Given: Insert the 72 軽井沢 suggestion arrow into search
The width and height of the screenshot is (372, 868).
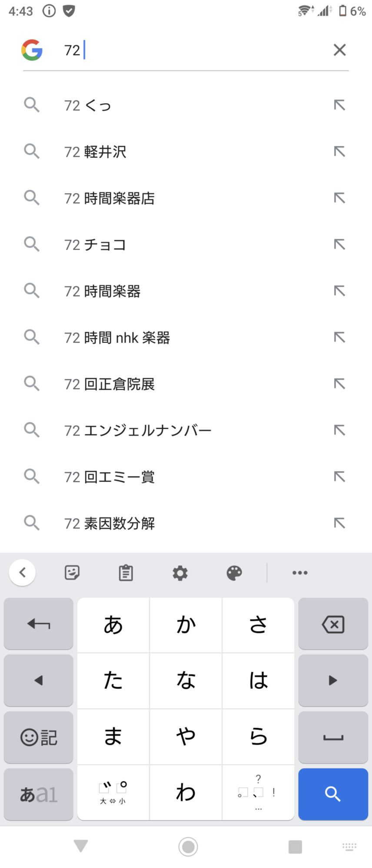Looking at the screenshot, I should 339,151.
